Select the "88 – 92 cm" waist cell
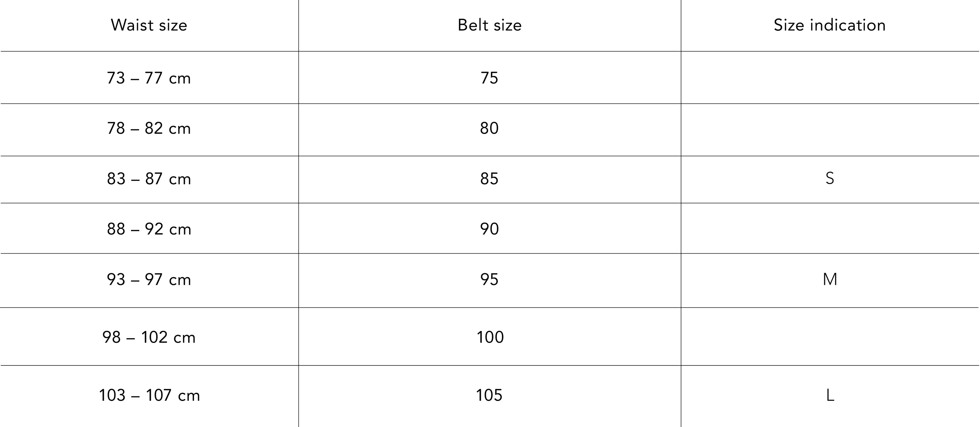The image size is (980, 427). 149,229
